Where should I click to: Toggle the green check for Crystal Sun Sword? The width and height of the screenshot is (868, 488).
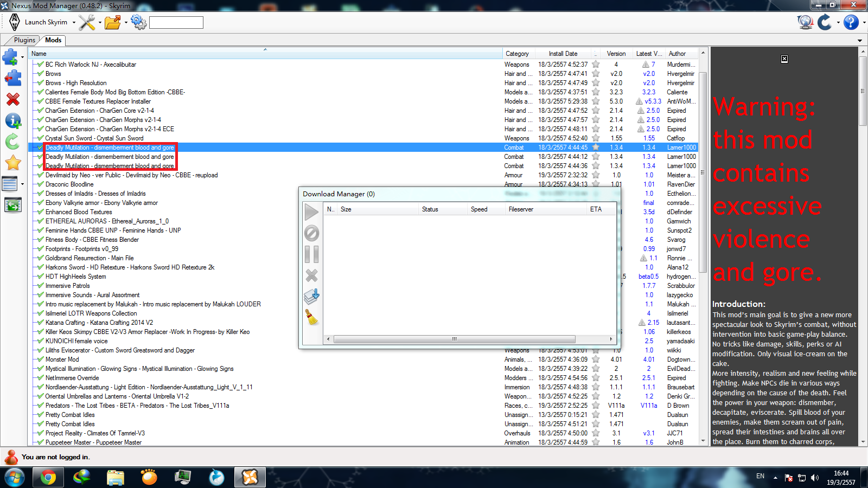click(x=40, y=138)
